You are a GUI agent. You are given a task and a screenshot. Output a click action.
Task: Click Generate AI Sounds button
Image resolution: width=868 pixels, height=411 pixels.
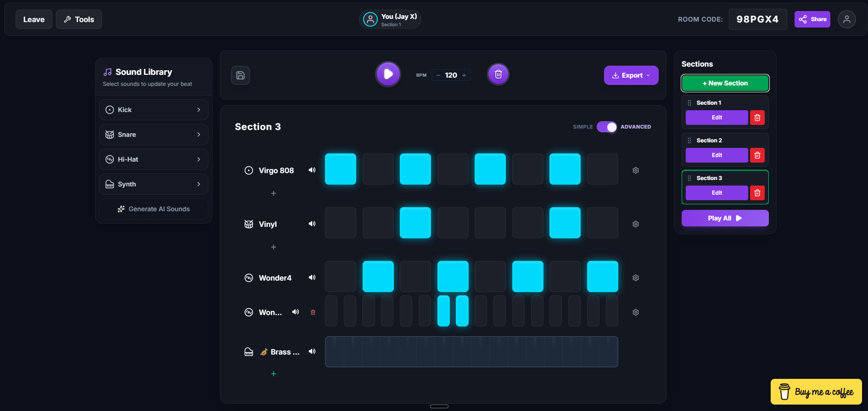(x=153, y=209)
